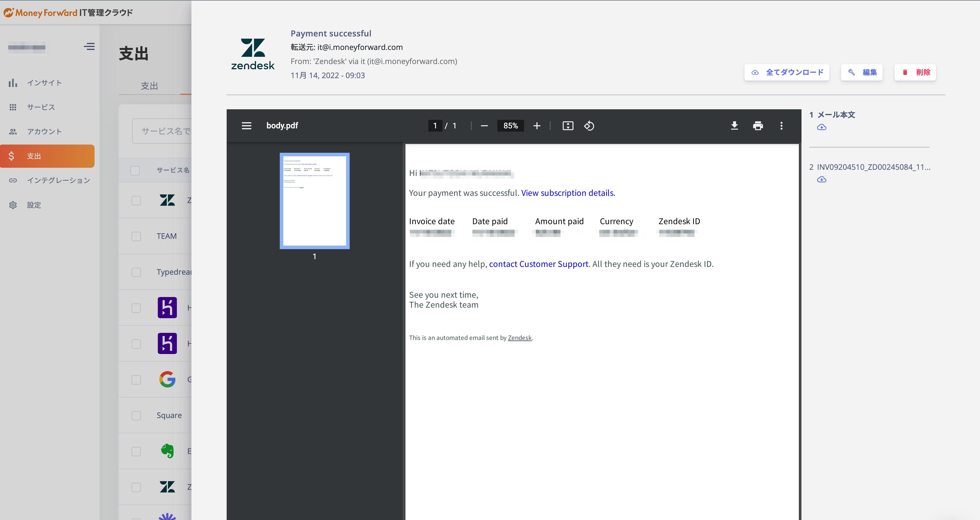Click the 85% zoom level field
Image resolution: width=980 pixels, height=520 pixels.
(511, 126)
